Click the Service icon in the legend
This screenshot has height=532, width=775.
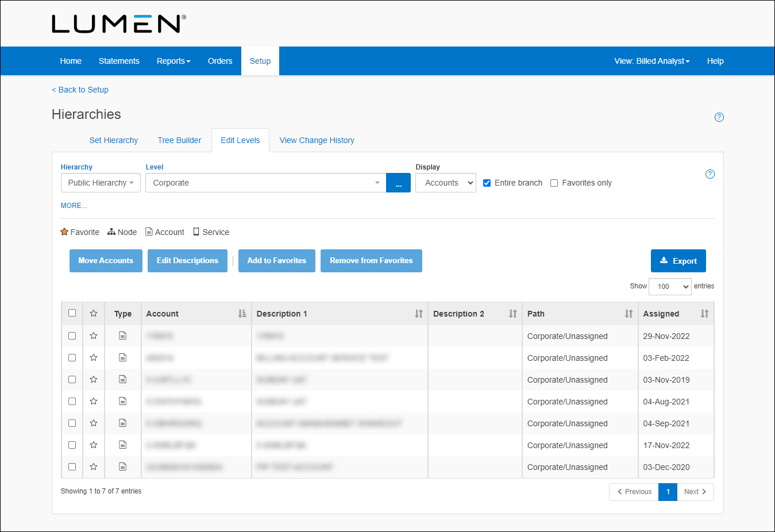coord(196,232)
